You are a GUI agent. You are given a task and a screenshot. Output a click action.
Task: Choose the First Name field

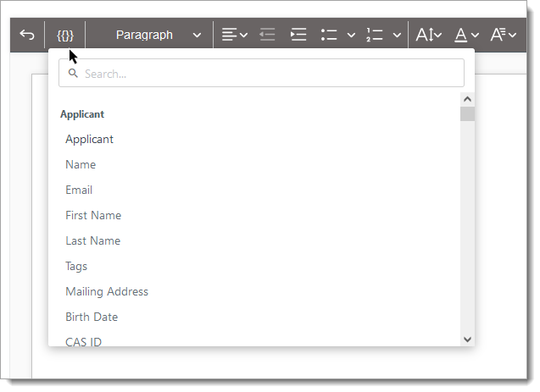tap(93, 216)
